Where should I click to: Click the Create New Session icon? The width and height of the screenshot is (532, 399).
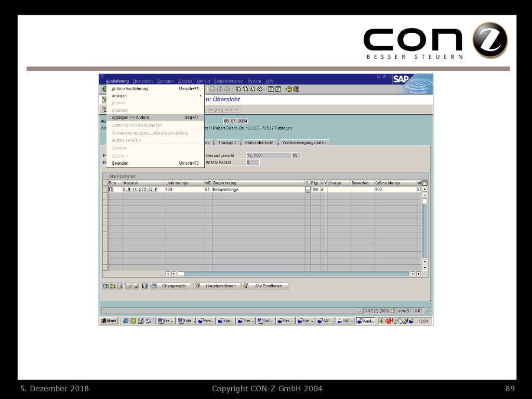(x=271, y=89)
